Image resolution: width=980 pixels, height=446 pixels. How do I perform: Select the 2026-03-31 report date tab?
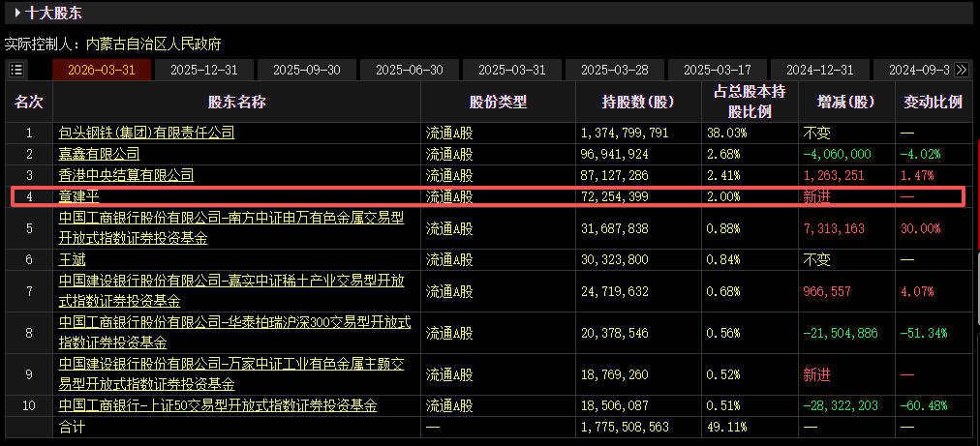pyautogui.click(x=102, y=70)
